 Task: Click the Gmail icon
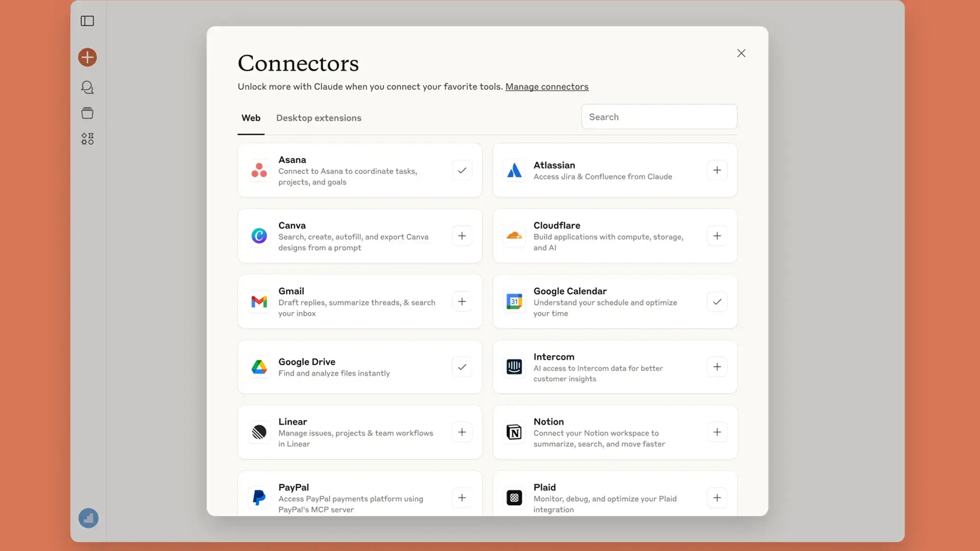click(x=259, y=302)
